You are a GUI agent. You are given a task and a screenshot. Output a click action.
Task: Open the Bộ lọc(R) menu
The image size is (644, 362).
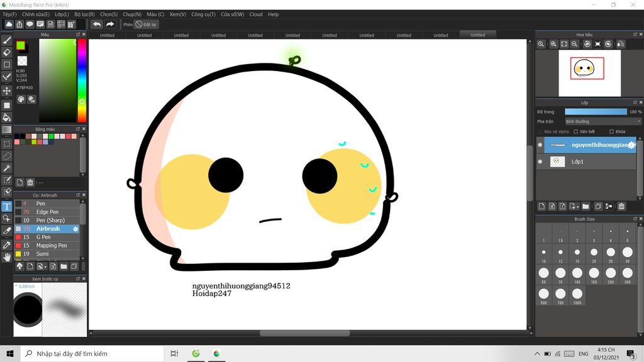(85, 14)
